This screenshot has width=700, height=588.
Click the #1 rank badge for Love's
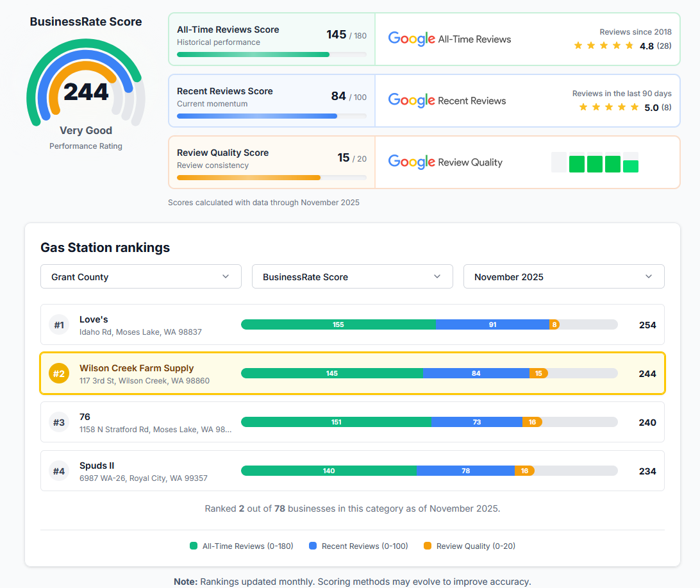click(x=59, y=325)
